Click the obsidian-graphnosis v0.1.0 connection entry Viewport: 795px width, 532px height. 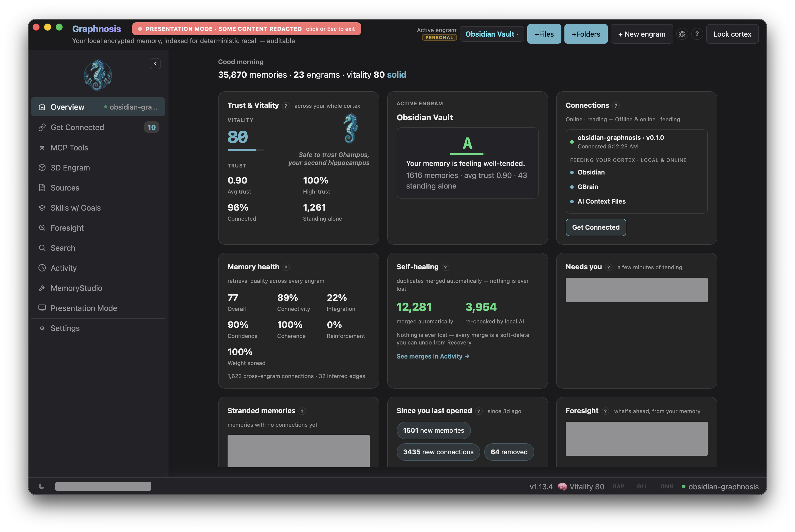click(x=636, y=141)
